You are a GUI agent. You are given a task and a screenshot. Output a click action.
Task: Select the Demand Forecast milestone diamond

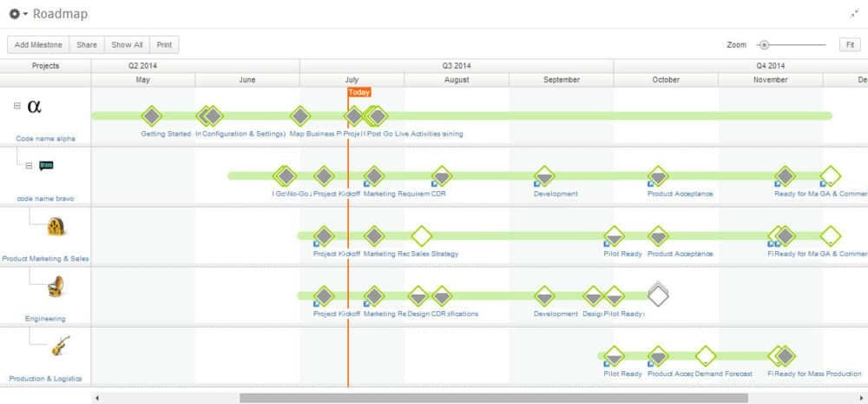(706, 355)
